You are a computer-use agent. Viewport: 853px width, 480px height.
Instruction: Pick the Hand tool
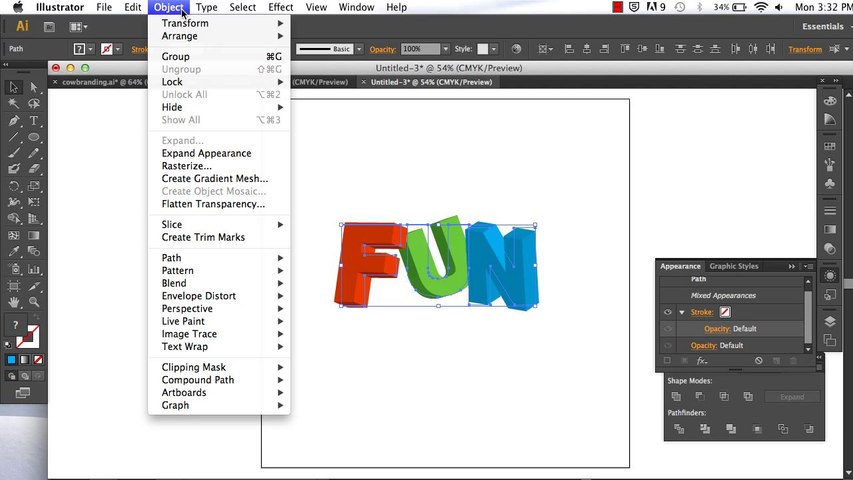(x=14, y=301)
